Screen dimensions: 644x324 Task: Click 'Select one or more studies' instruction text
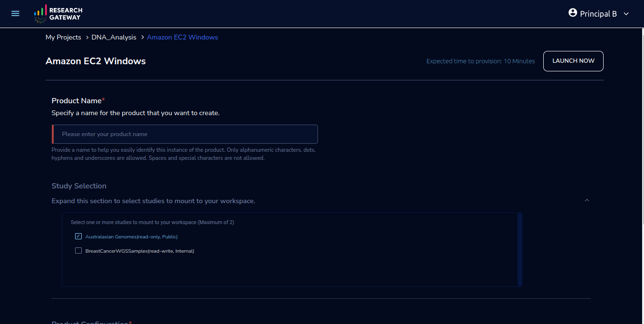click(x=153, y=222)
